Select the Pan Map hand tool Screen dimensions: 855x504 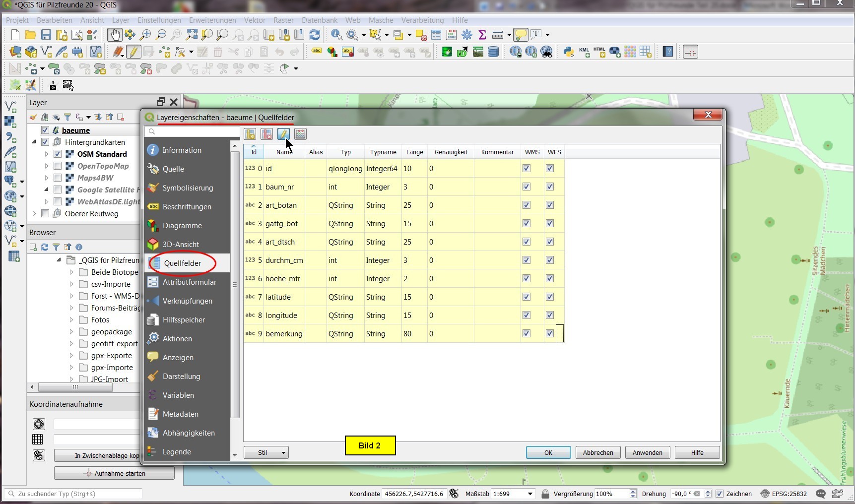115,35
